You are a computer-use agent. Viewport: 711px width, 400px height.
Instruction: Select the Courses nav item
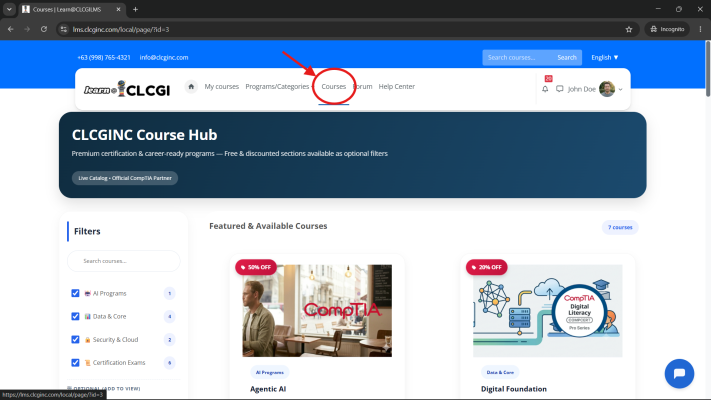tap(333, 86)
